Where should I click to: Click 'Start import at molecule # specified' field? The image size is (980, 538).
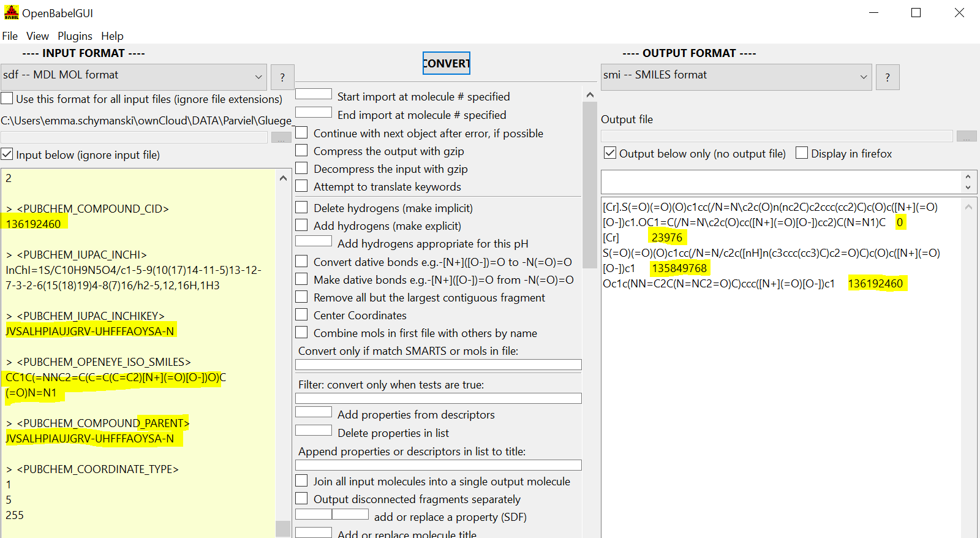314,94
